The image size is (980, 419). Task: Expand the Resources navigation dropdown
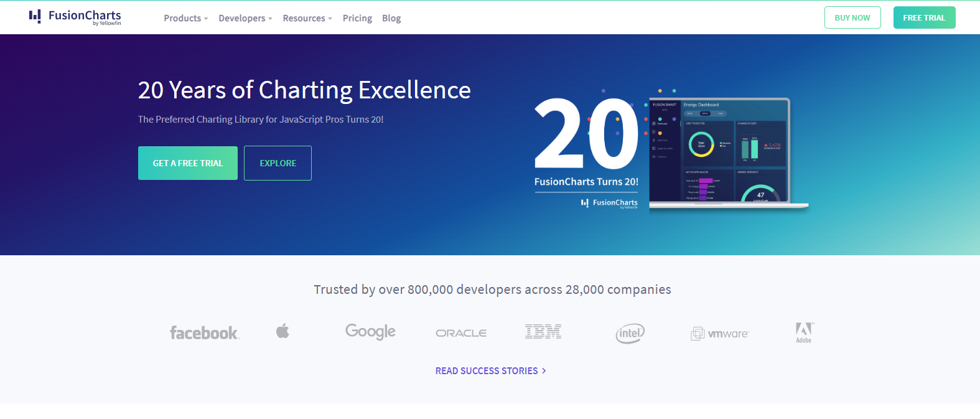tap(307, 19)
